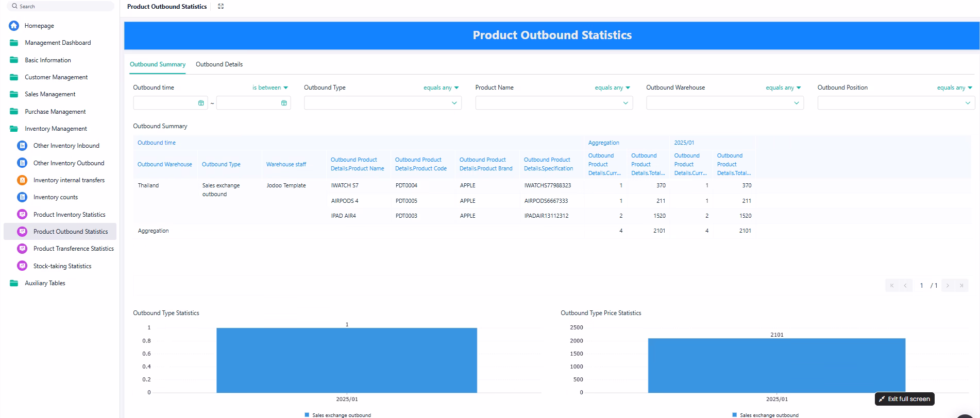Toggle Sales exchange outbound legend in right chart

765,415
